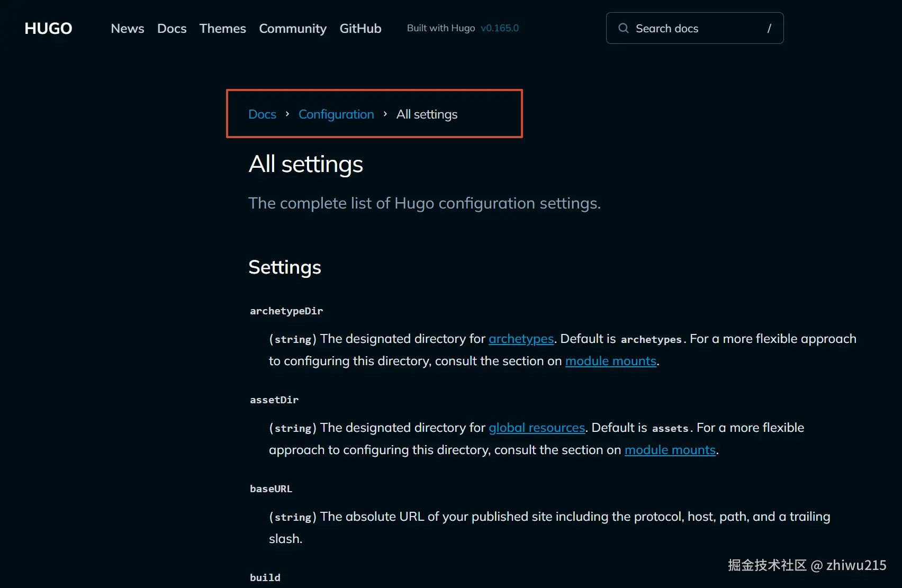
Task: Click the All settings page heading
Action: [x=306, y=164]
